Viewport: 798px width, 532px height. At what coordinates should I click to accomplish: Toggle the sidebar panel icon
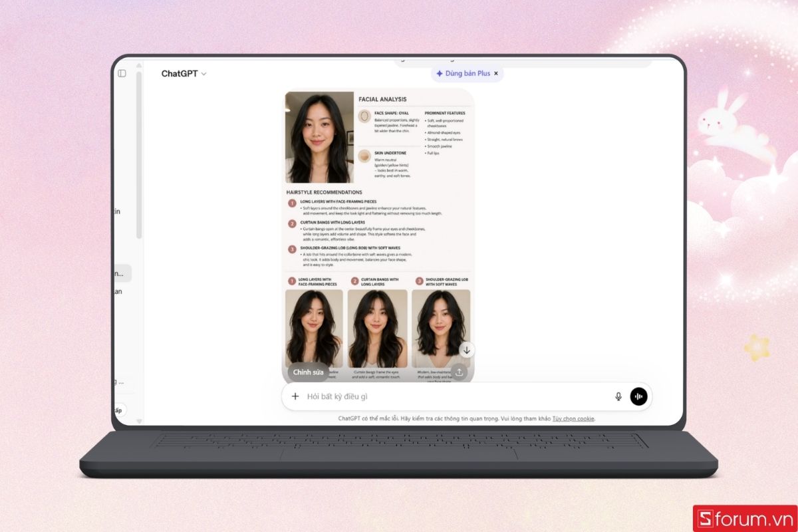[x=122, y=74]
